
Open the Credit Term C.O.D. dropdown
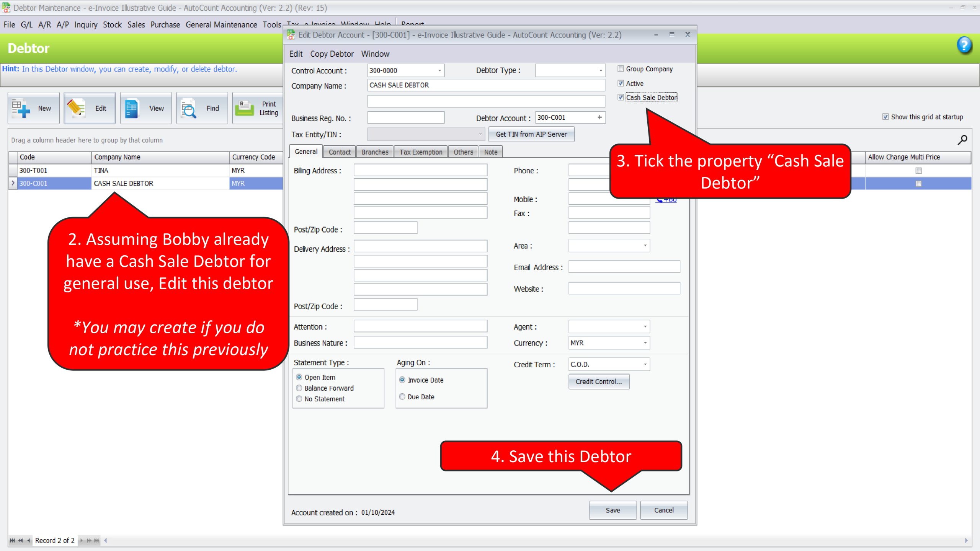(645, 364)
